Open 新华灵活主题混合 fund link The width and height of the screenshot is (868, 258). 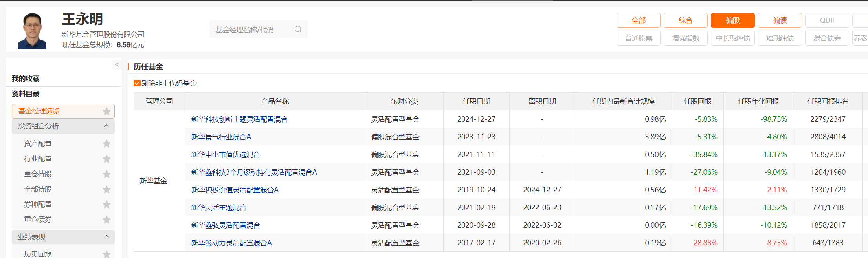218,207
